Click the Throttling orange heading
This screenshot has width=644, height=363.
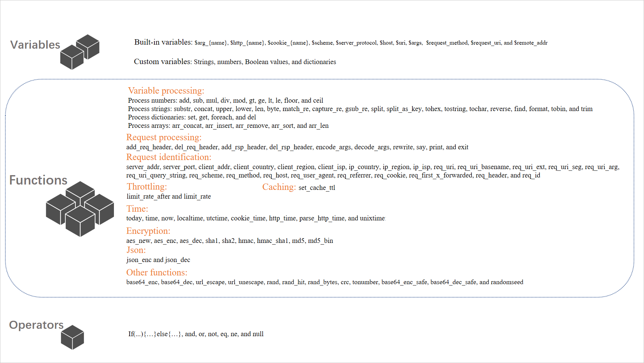pyautogui.click(x=147, y=187)
